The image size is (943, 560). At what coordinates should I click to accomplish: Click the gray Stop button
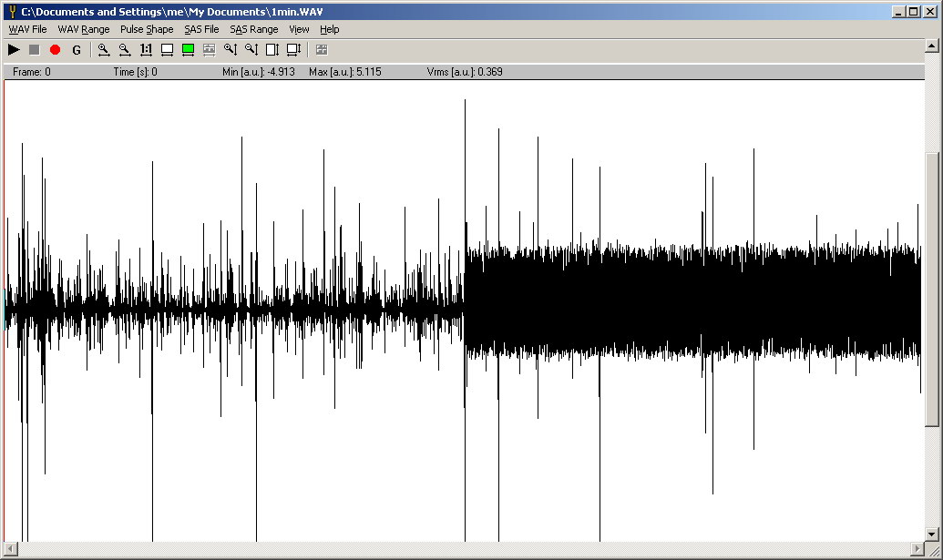(34, 50)
